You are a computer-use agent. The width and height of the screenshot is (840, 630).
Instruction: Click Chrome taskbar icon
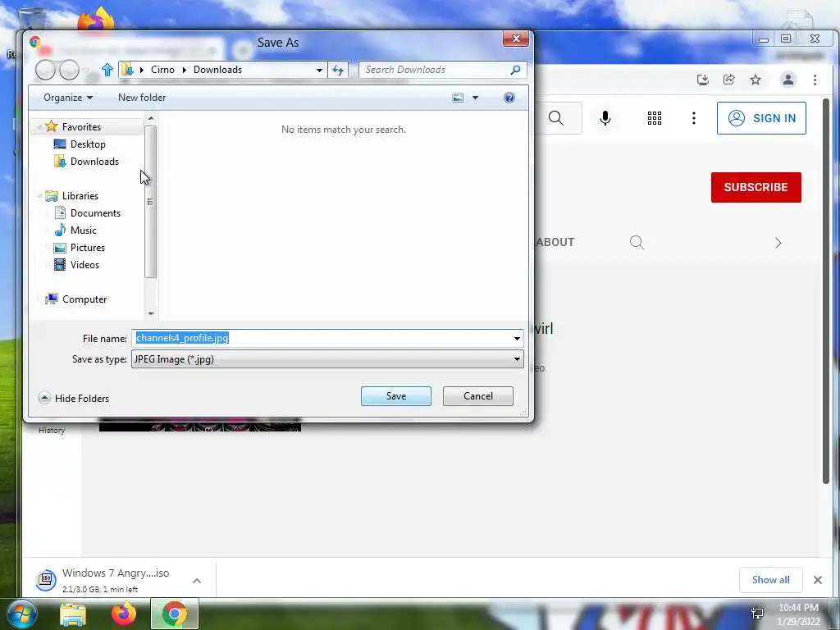(174, 614)
